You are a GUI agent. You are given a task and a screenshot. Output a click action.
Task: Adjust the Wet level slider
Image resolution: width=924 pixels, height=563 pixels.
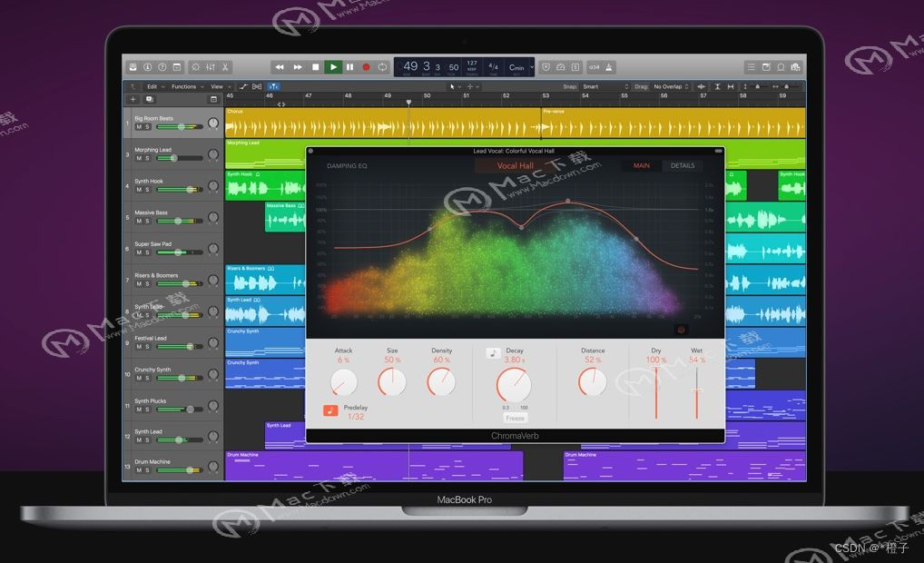click(x=696, y=392)
